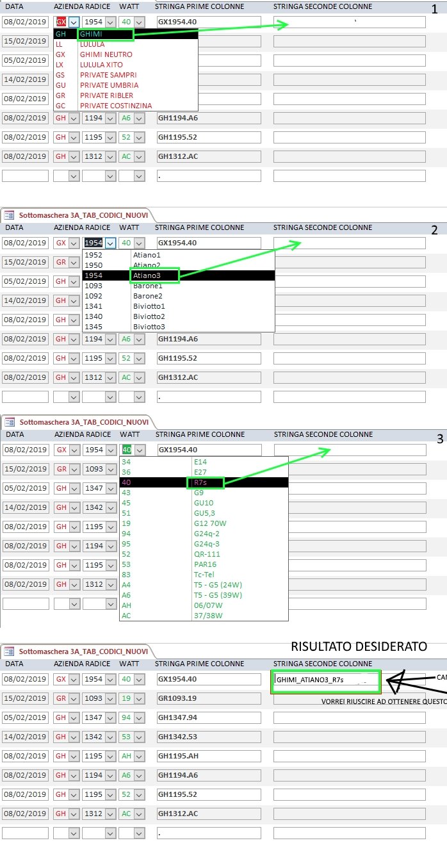Expand the WATT dropdown showing AH
The image size is (447, 868).
(x=140, y=756)
